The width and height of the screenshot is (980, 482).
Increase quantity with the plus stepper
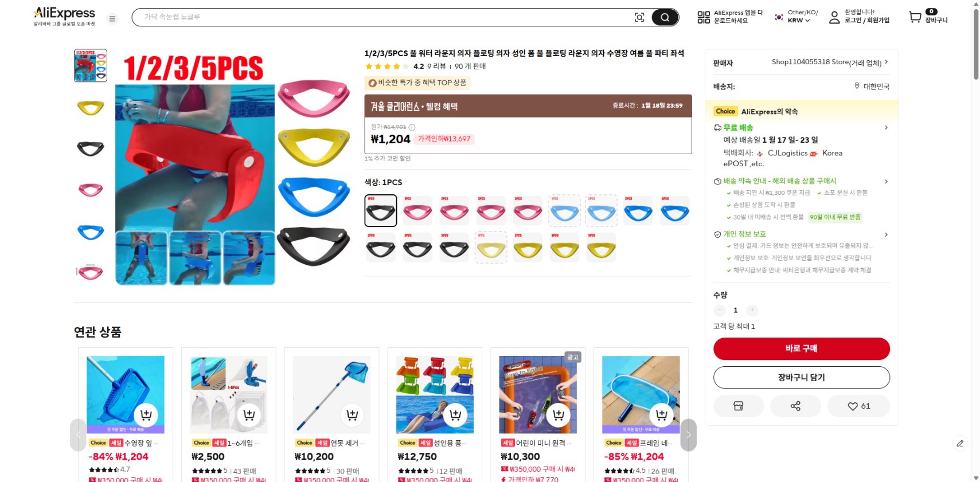pyautogui.click(x=752, y=310)
